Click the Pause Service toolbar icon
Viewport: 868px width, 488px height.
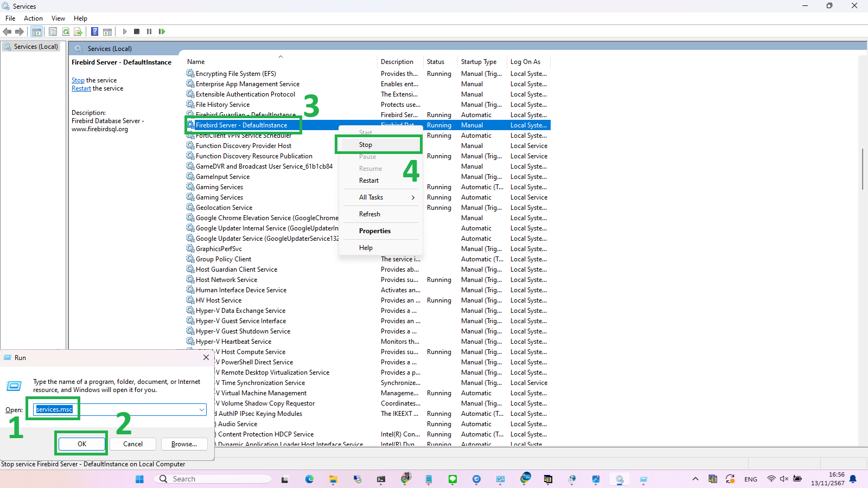coord(149,31)
